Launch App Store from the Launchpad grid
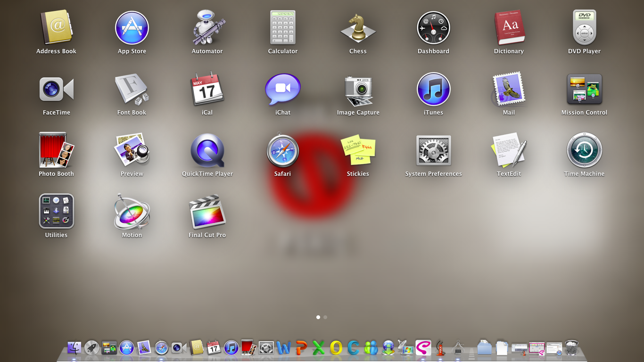Image resolution: width=644 pixels, height=362 pixels. coord(132,28)
